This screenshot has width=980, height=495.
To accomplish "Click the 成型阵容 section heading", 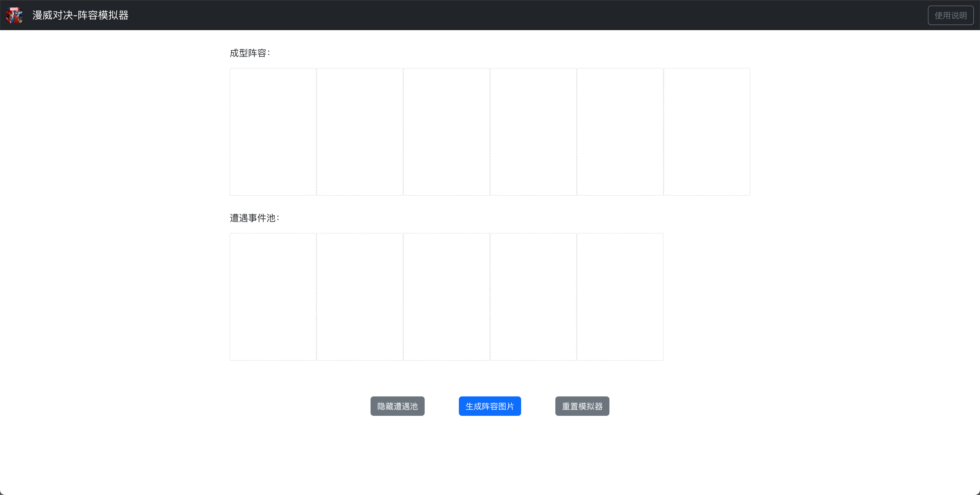I will pos(250,53).
